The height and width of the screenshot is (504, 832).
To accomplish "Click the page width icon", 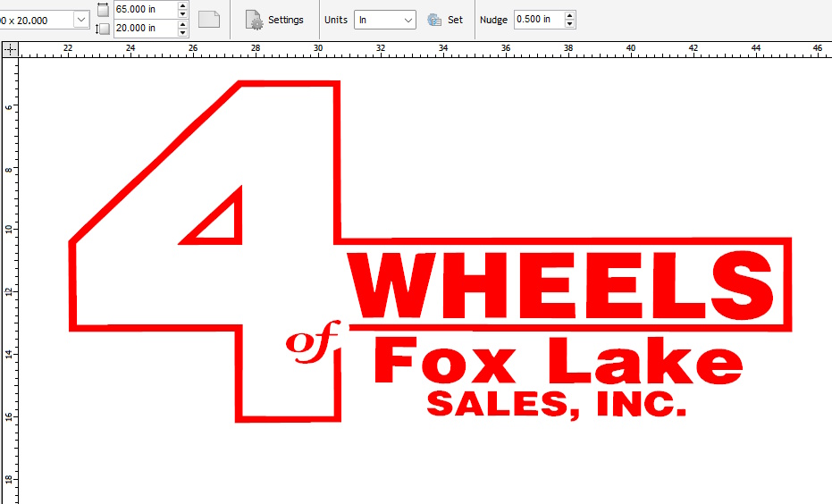I will pyautogui.click(x=103, y=10).
